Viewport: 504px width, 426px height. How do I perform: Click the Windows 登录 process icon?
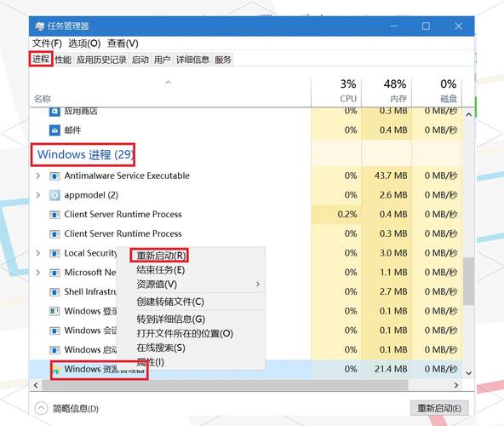(54, 311)
